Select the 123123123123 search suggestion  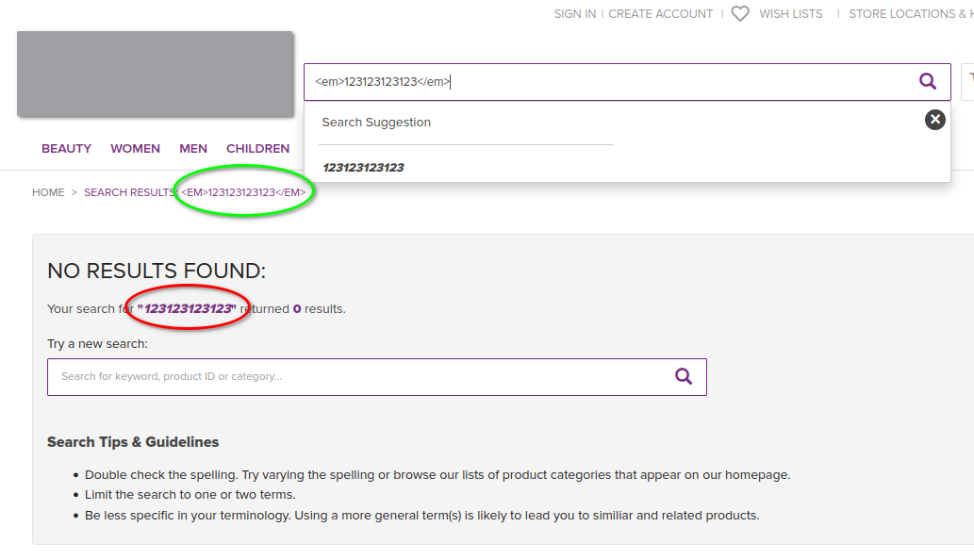coord(363,168)
